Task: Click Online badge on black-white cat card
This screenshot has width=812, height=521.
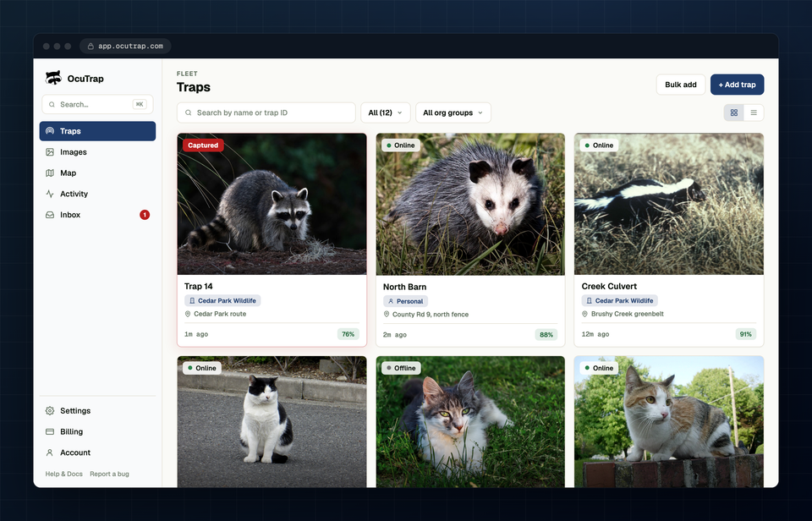Action: [202, 368]
